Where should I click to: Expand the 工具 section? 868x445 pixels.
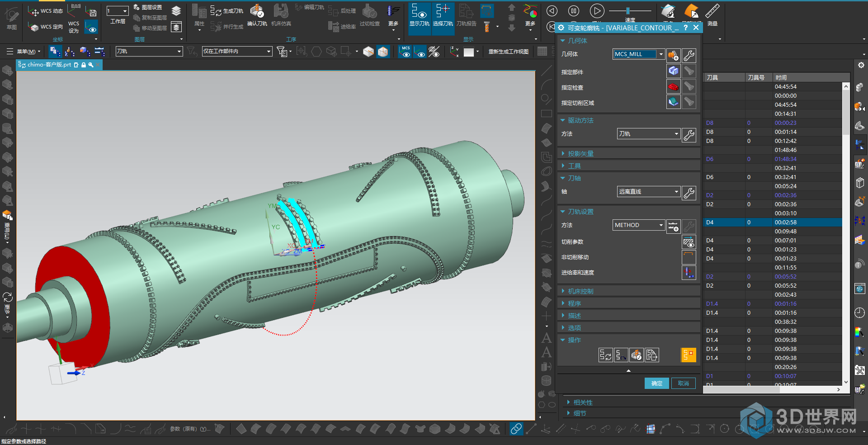(628, 166)
